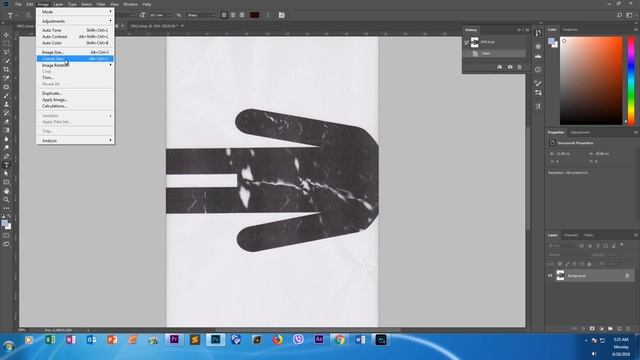
Task: Open the Color panel options menu
Action: click(636, 29)
